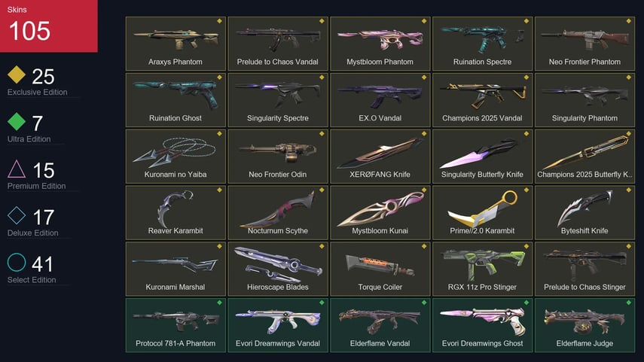This screenshot has width=644, height=362.
Task: Click the teal Select Edition circle icon
Action: pos(17,262)
